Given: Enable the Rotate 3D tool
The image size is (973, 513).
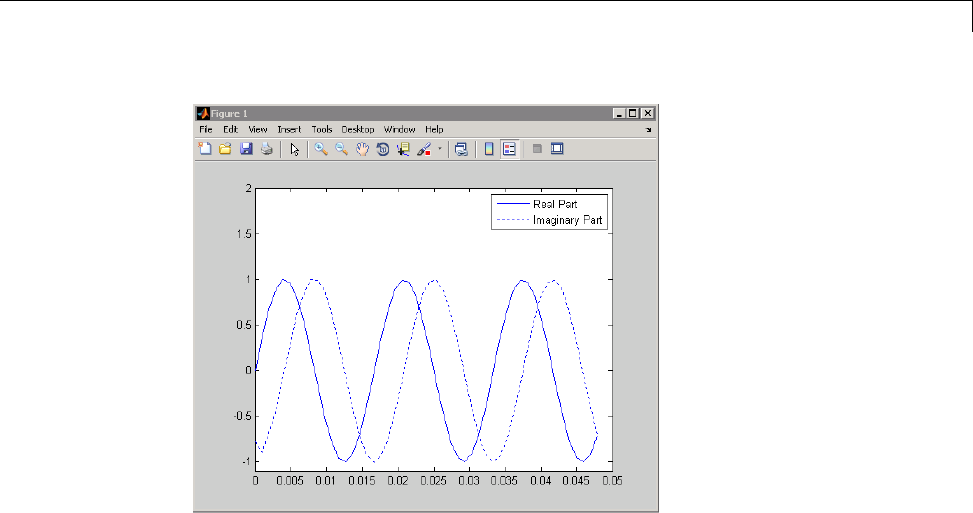Looking at the screenshot, I should [x=382, y=149].
